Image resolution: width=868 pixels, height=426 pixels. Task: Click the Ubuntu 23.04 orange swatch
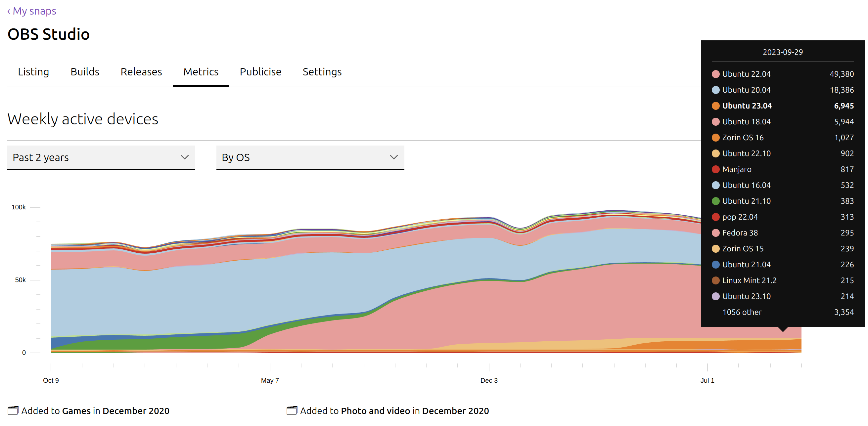click(x=716, y=106)
